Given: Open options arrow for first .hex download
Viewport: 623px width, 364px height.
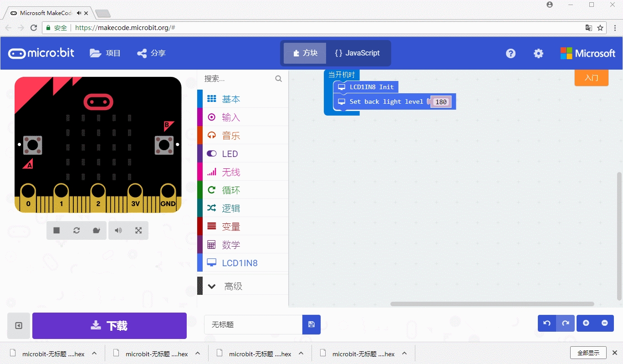Looking at the screenshot, I should (x=94, y=353).
